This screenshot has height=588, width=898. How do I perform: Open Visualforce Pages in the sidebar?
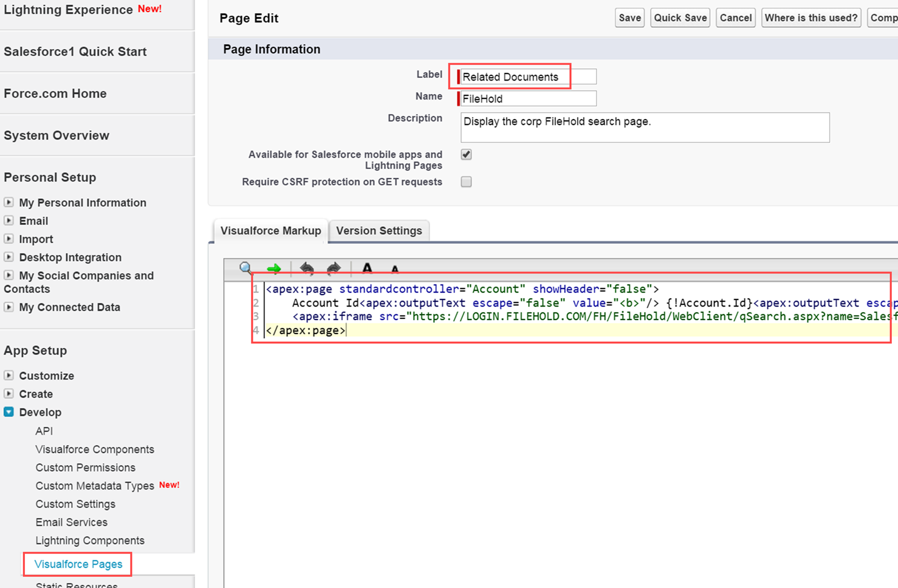77,564
